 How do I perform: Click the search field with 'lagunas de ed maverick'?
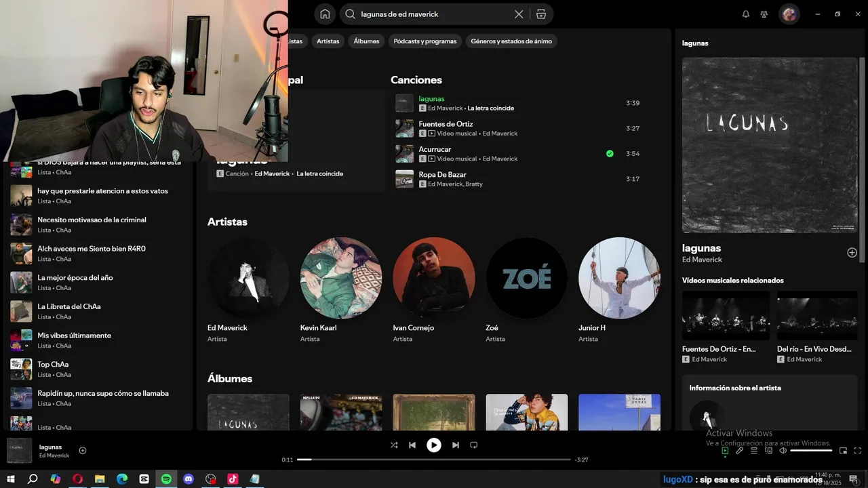click(x=433, y=14)
